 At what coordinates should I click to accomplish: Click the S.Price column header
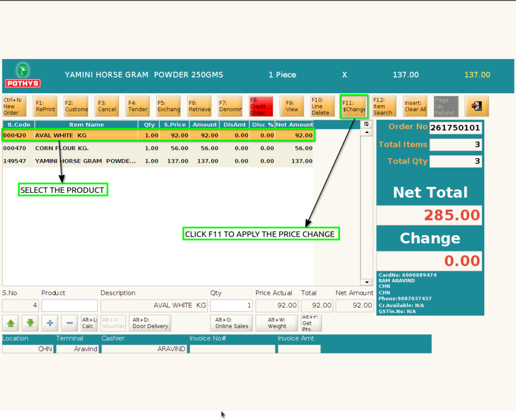(174, 125)
